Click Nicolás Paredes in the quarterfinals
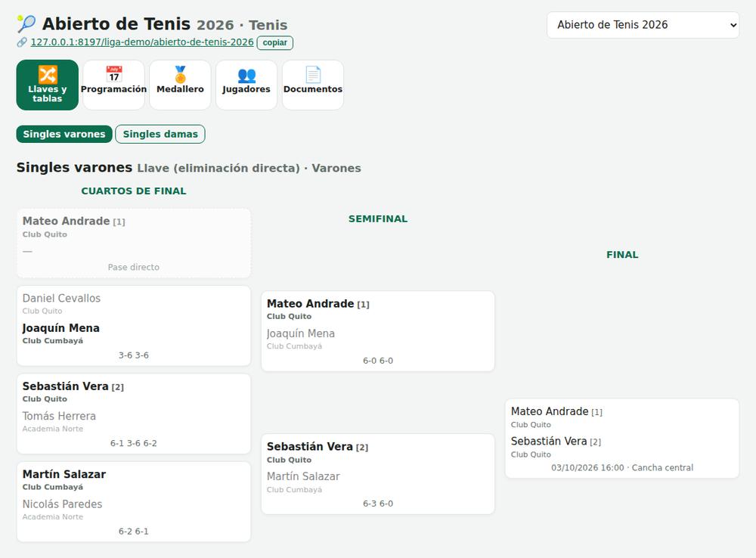The image size is (756, 558). tap(62, 504)
